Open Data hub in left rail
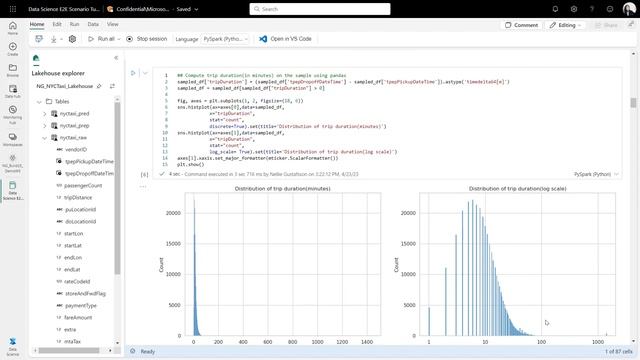Image resolution: width=640 pixels, height=360 pixels. 13,91
